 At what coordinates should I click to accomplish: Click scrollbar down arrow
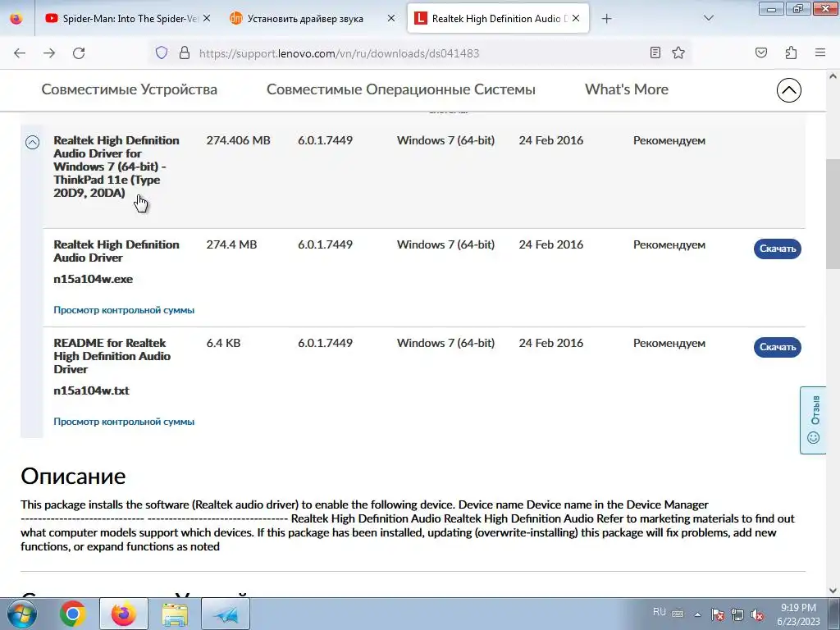[833, 591]
